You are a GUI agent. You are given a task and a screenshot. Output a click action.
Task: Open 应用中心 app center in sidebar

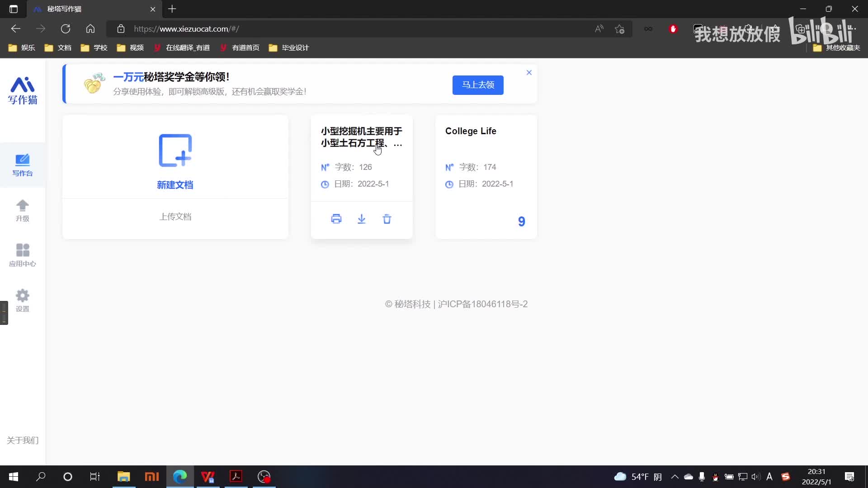pyautogui.click(x=22, y=255)
